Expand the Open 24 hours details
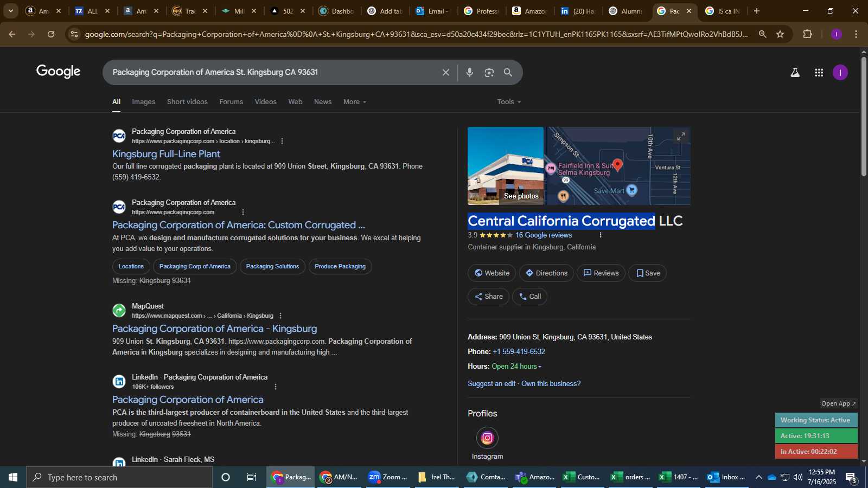The image size is (868, 488). [x=516, y=367]
